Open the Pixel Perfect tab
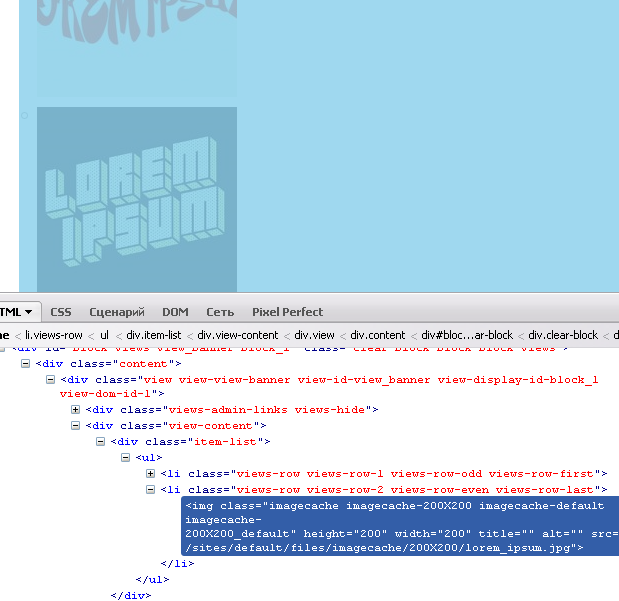Image resolution: width=619 pixels, height=601 pixels. (x=287, y=312)
